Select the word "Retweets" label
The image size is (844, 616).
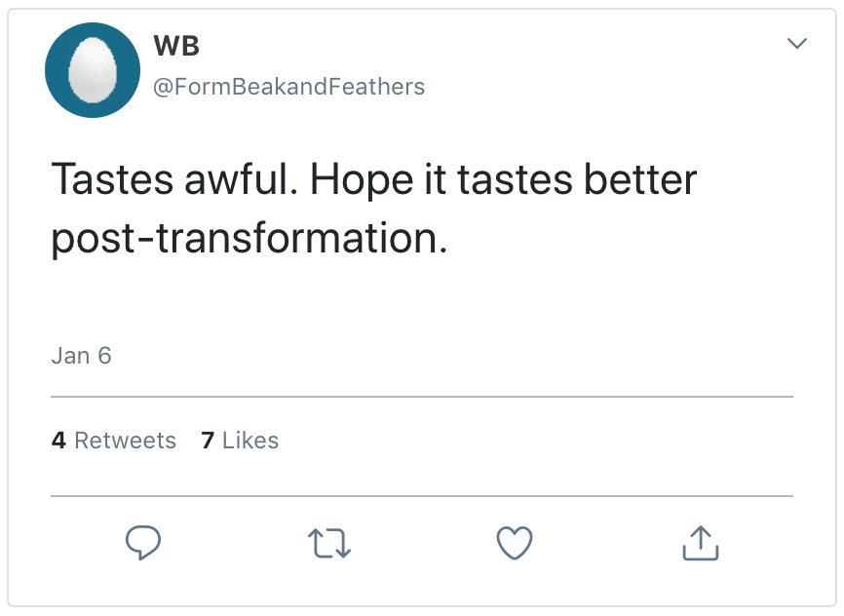pyautogui.click(x=125, y=441)
